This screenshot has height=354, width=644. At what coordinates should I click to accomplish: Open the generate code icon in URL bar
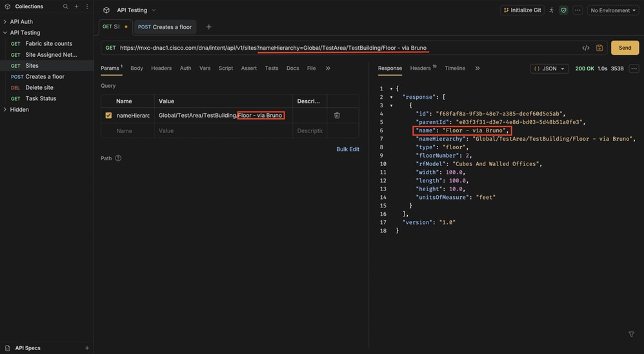click(586, 48)
